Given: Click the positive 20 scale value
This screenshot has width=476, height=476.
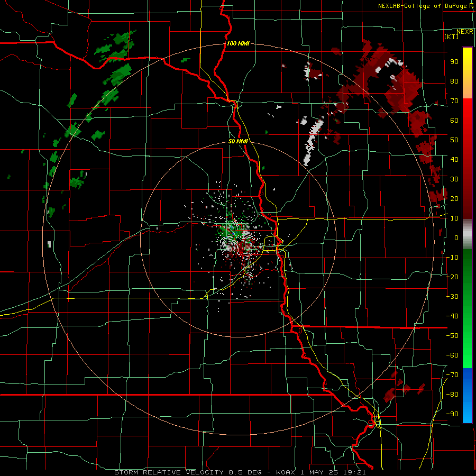Looking at the screenshot, I should (x=454, y=198).
